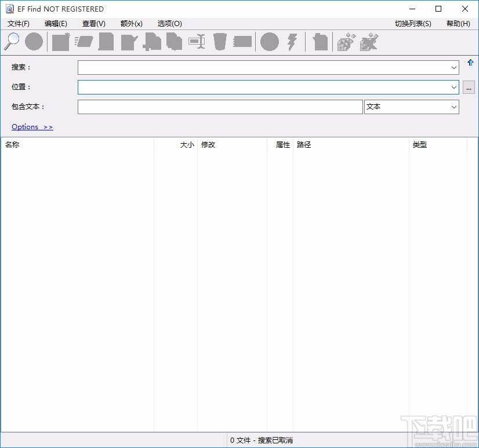Open the 文件(F) menu
Viewport: 479px width, 448px height.
click(19, 24)
